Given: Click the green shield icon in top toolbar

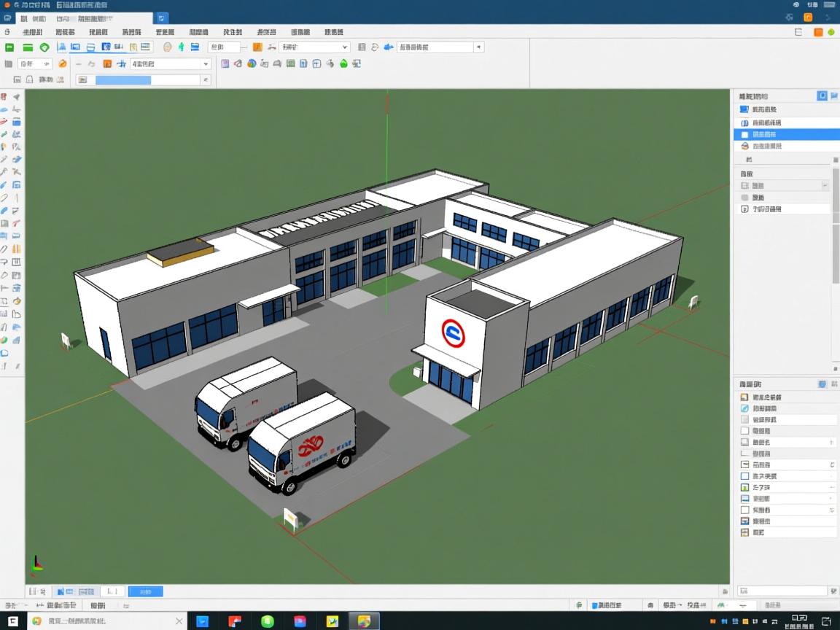Looking at the screenshot, I should click(44, 47).
